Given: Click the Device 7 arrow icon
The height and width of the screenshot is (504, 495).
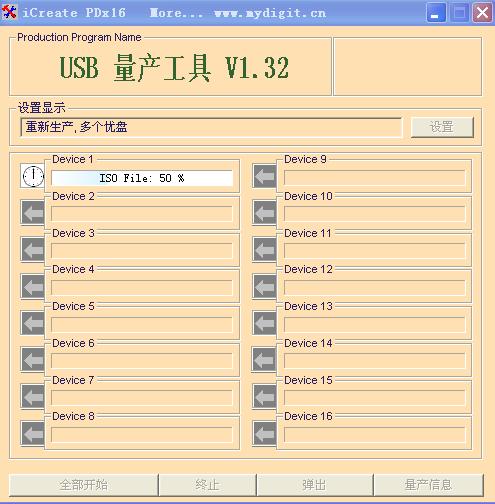Looking at the screenshot, I should tap(33, 397).
